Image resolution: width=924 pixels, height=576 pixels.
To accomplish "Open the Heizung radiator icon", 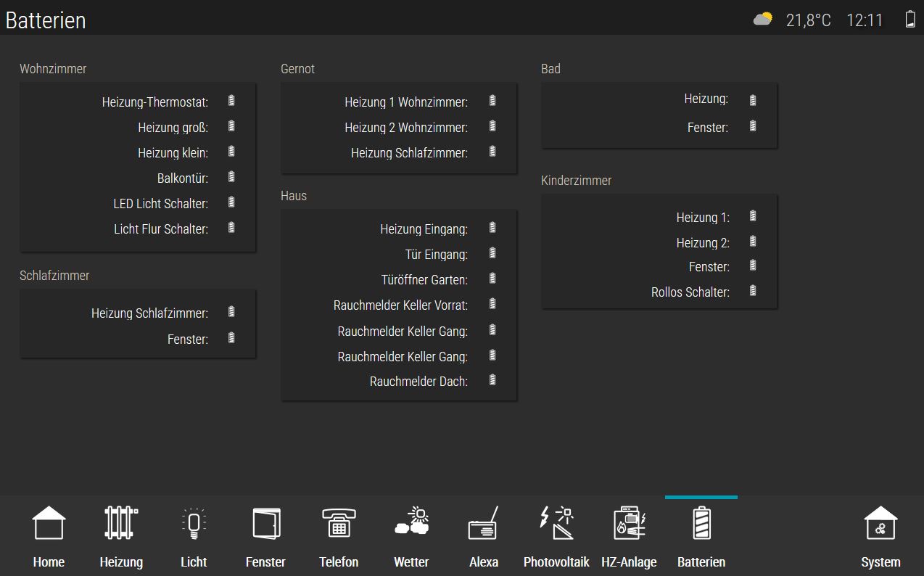I will pyautogui.click(x=121, y=523).
